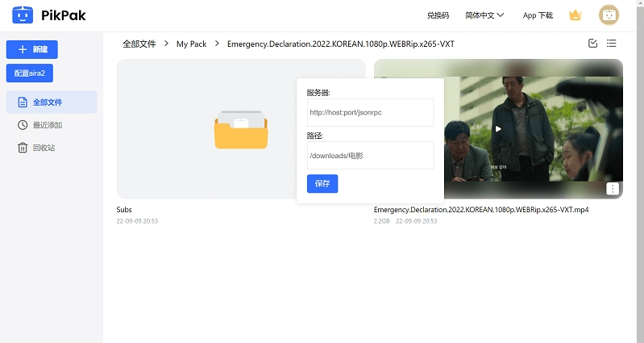The height and width of the screenshot is (343, 644).
Task: Go to My Pack breadcrumb
Action: [x=191, y=44]
